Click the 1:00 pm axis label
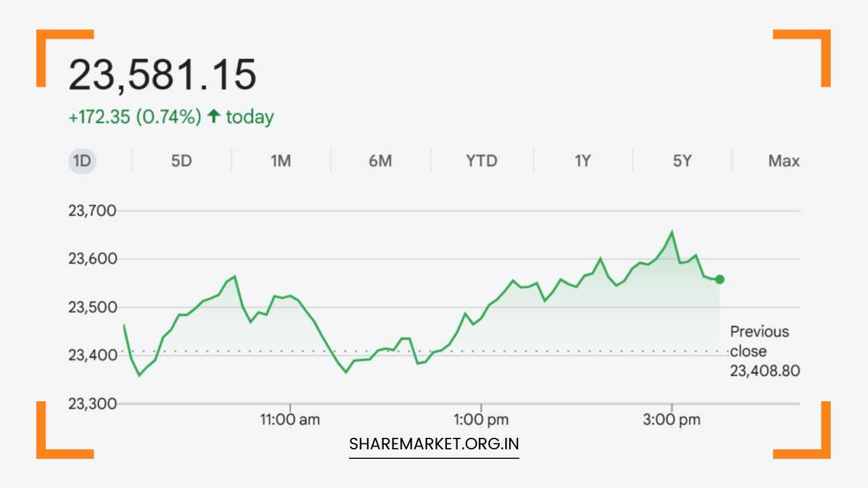The height and width of the screenshot is (488, 868). click(481, 420)
